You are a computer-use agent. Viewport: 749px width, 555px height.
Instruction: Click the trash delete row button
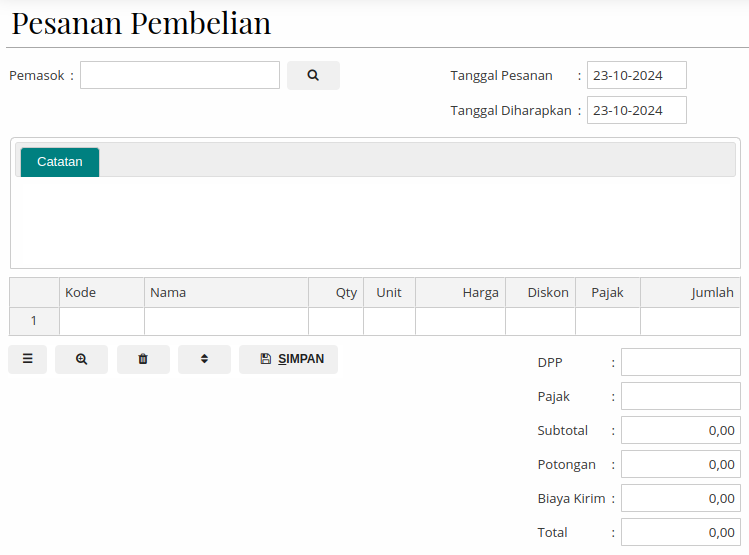(143, 359)
